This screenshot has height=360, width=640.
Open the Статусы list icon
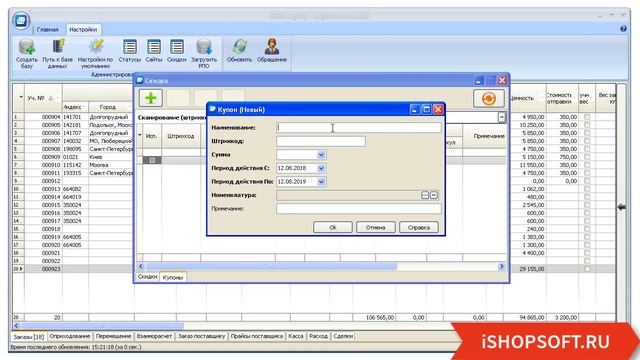point(130,51)
